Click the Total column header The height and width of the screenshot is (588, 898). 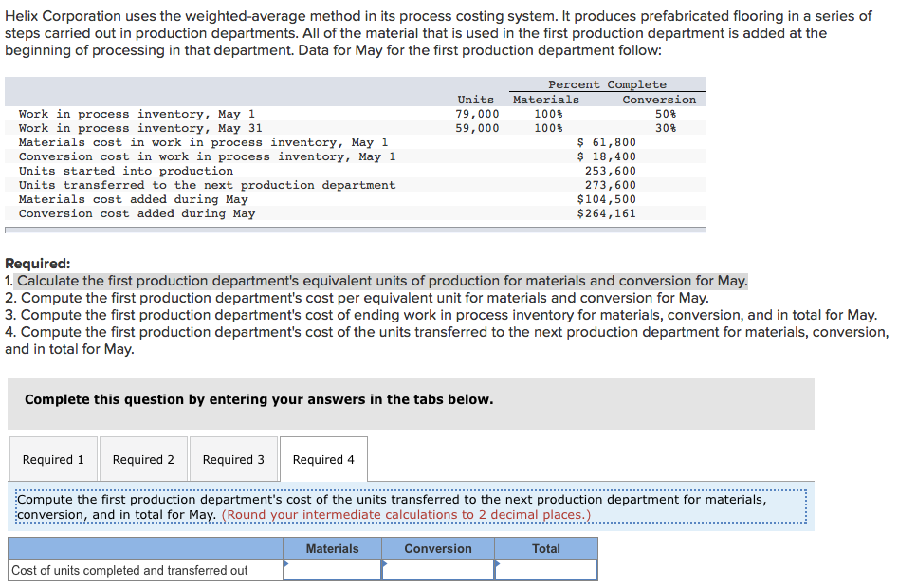coord(545,548)
